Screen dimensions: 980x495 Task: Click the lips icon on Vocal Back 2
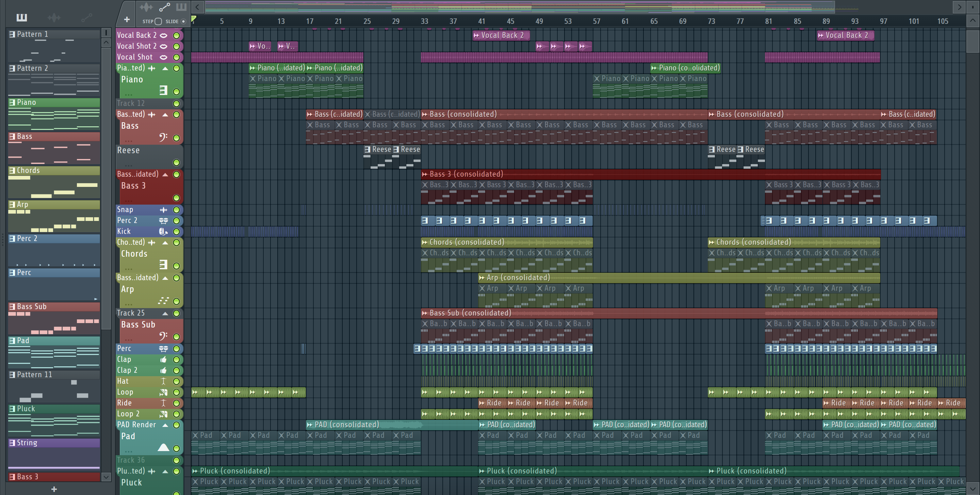coord(163,35)
